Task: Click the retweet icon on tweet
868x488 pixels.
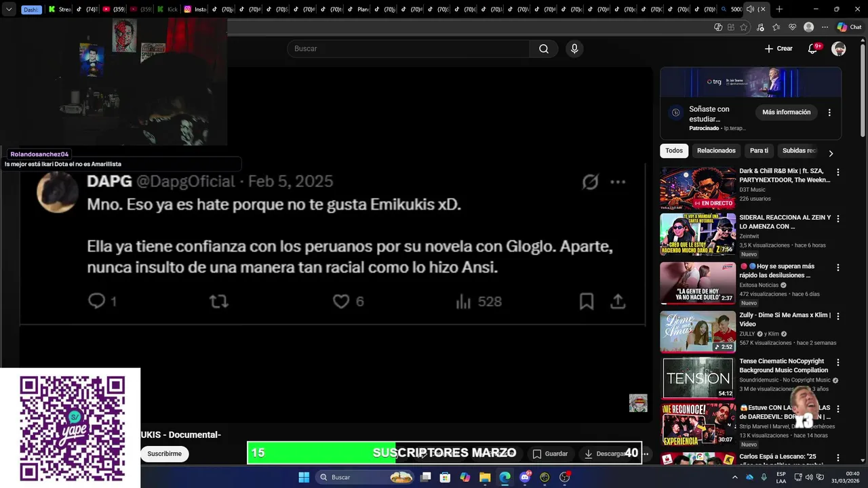Action: pyautogui.click(x=219, y=302)
